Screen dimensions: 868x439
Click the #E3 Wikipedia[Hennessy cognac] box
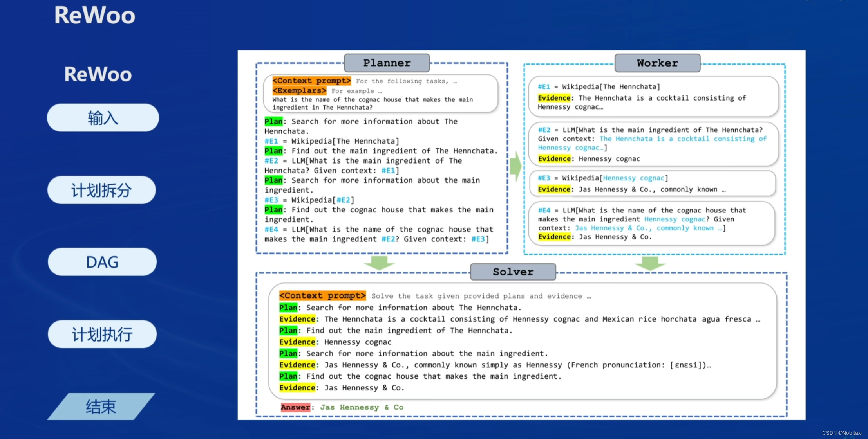point(652,184)
